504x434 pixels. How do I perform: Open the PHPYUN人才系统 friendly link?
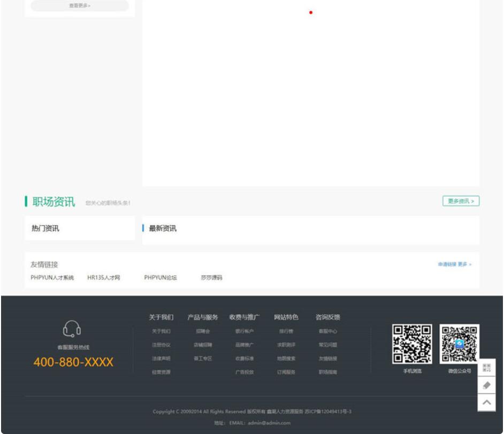52,278
